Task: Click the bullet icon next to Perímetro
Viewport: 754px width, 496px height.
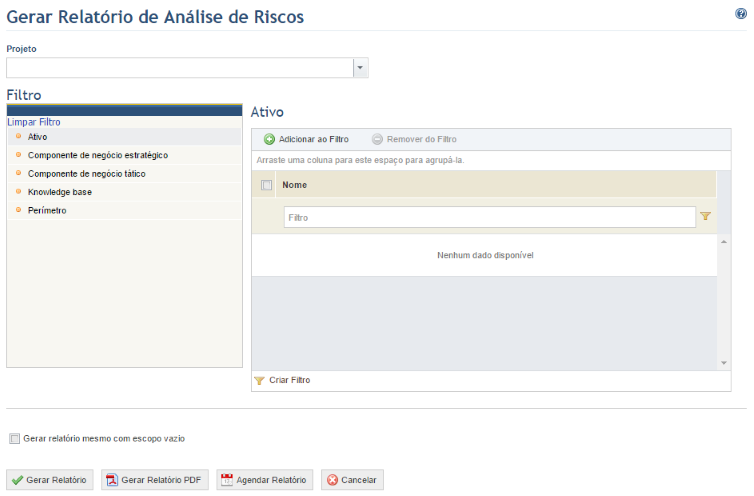Action: click(x=18, y=210)
